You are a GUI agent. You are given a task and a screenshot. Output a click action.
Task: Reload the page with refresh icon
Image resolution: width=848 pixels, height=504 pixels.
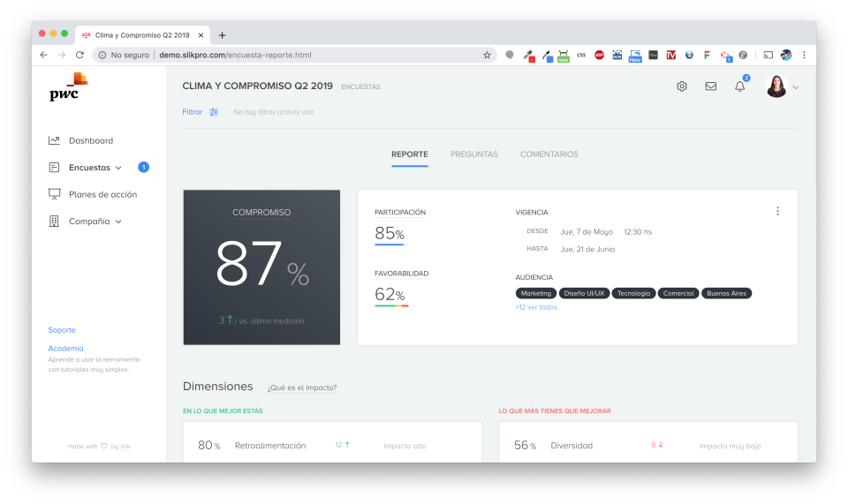click(80, 55)
